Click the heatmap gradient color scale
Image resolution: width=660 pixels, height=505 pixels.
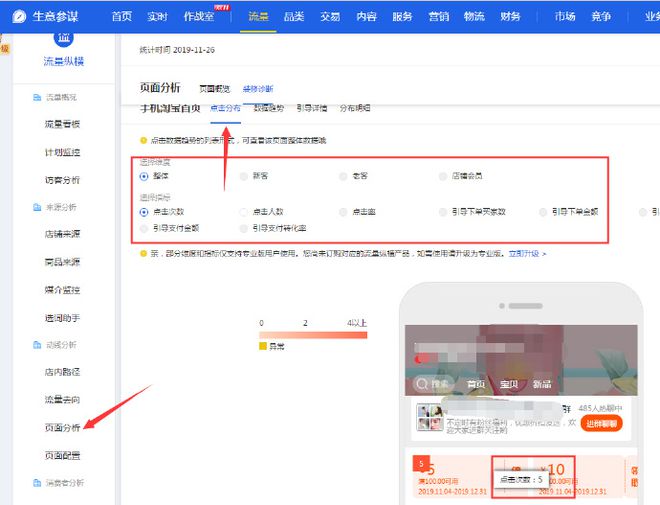(313, 335)
